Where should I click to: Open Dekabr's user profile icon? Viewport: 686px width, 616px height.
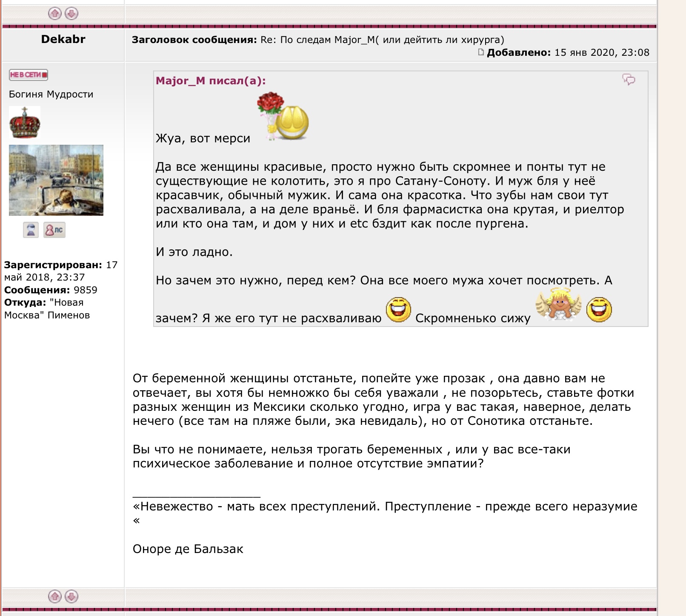[31, 230]
